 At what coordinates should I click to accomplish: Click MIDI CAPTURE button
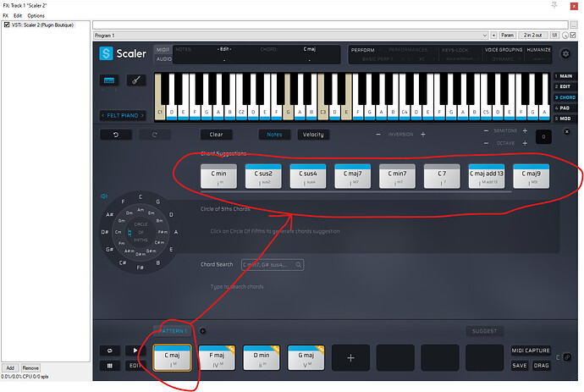pyautogui.click(x=531, y=351)
